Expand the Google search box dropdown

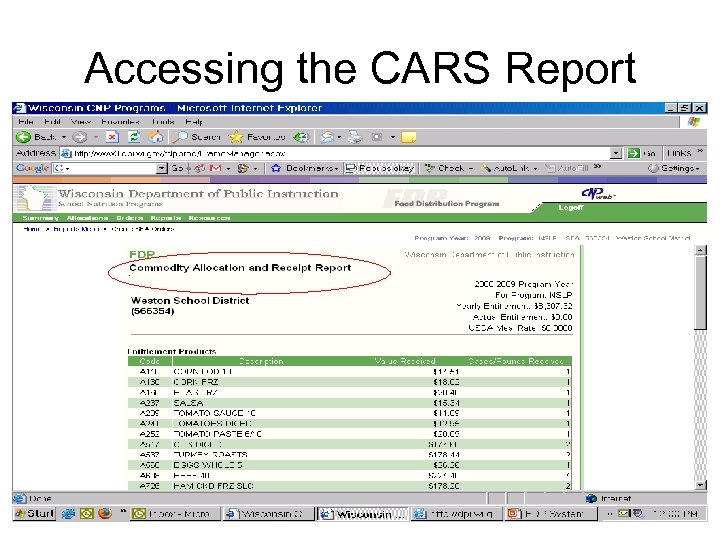(161, 169)
